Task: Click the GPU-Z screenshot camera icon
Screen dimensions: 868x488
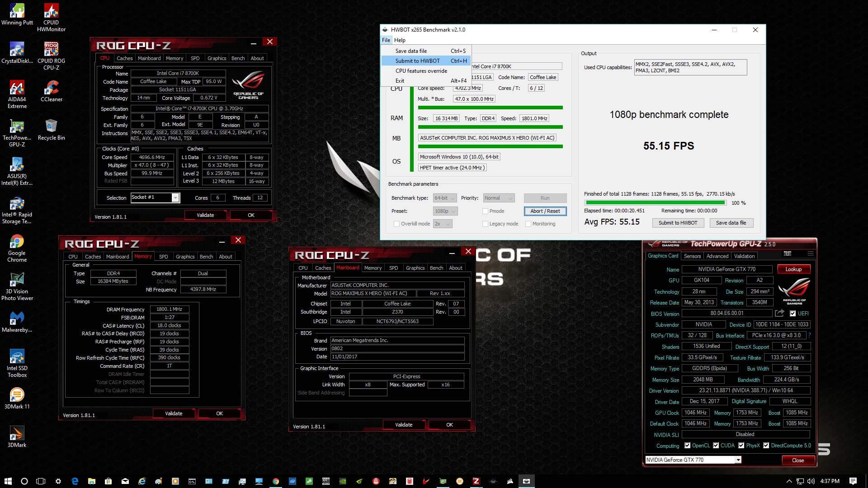Action: point(787,254)
